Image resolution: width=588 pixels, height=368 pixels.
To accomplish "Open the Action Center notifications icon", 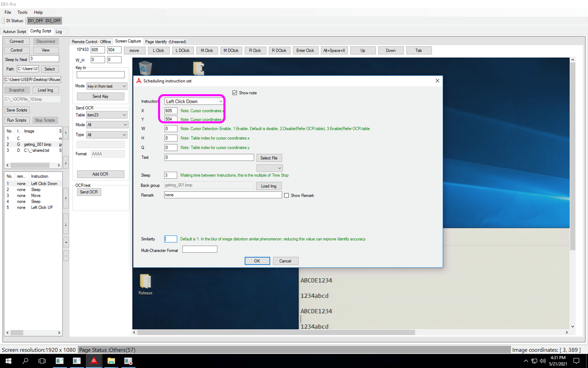I will tap(577, 361).
